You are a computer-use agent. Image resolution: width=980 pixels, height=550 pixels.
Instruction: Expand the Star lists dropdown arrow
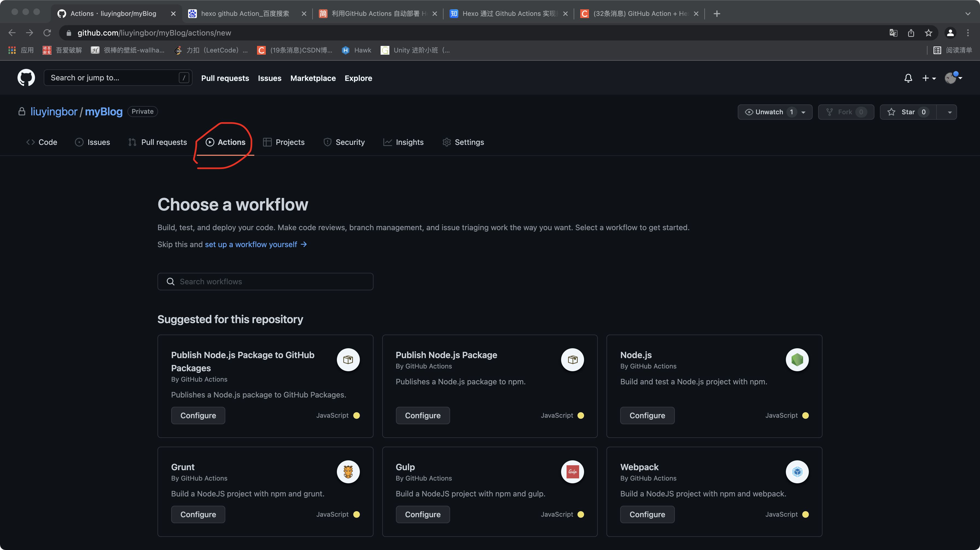950,112
